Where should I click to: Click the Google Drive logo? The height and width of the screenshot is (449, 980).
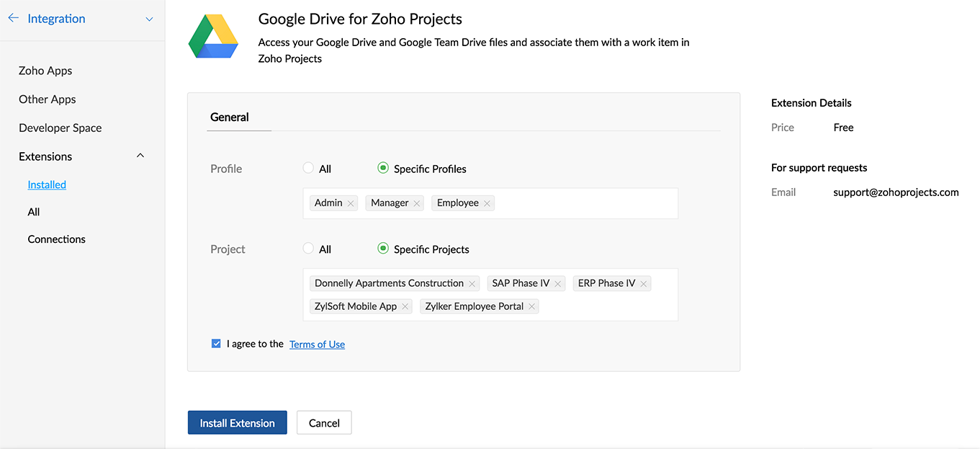pos(213,36)
